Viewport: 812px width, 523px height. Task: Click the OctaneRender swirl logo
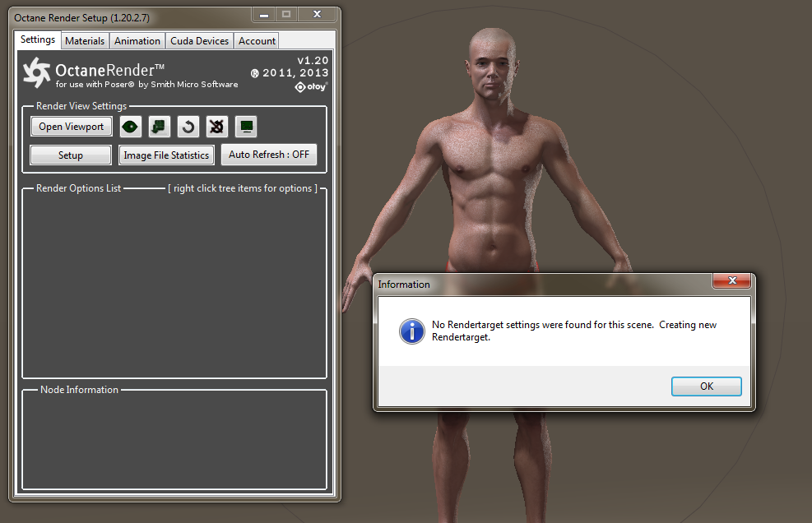click(37, 72)
